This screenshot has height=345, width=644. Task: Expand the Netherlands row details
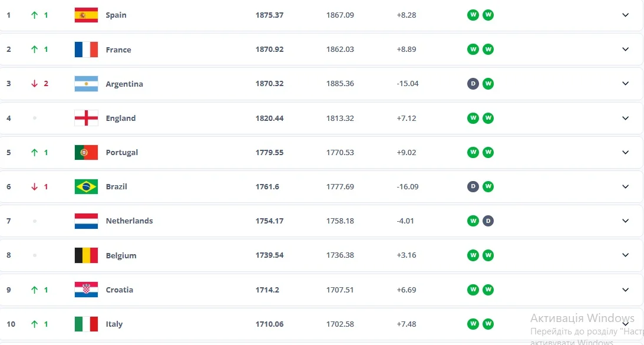point(626,221)
